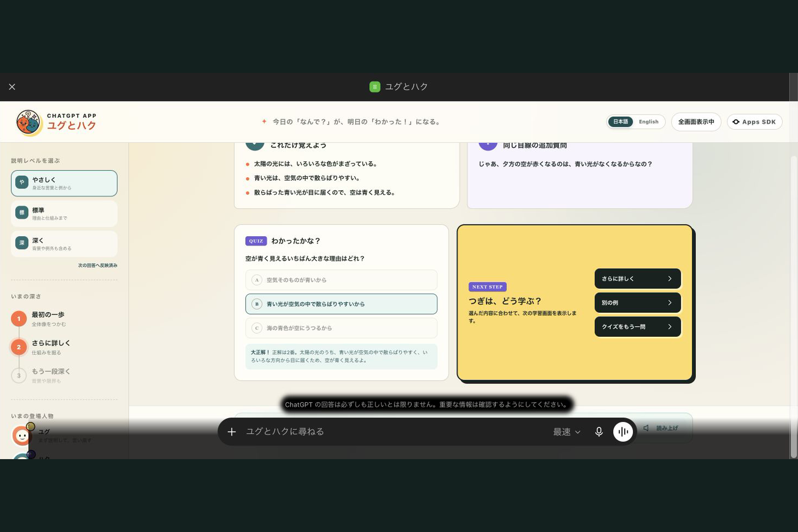Select quiz answer A 空気そのものが青いから
This screenshot has width=798, height=532.
point(341,280)
